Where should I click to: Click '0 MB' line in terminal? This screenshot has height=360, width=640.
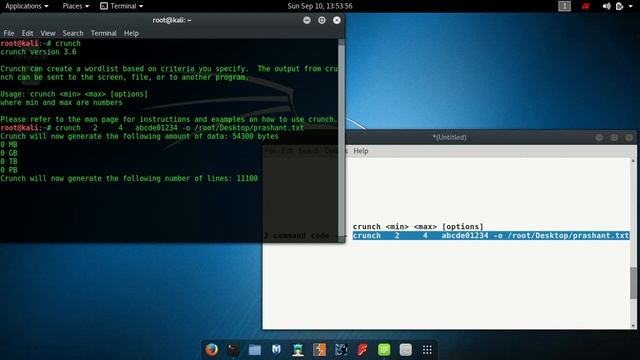coord(9,144)
